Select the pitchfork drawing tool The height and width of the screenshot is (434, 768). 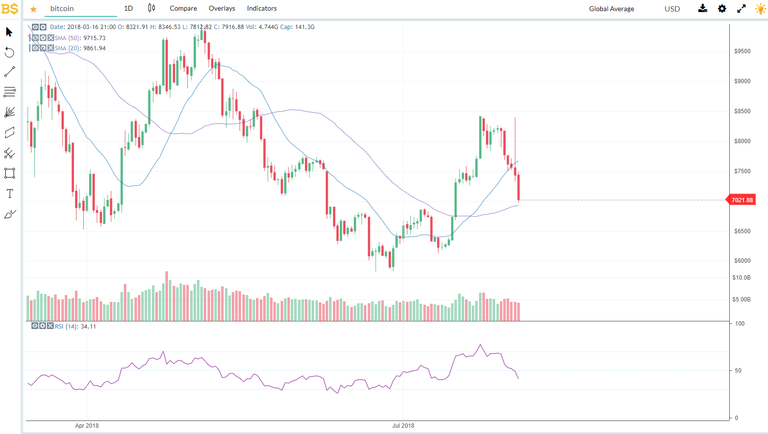tap(9, 153)
